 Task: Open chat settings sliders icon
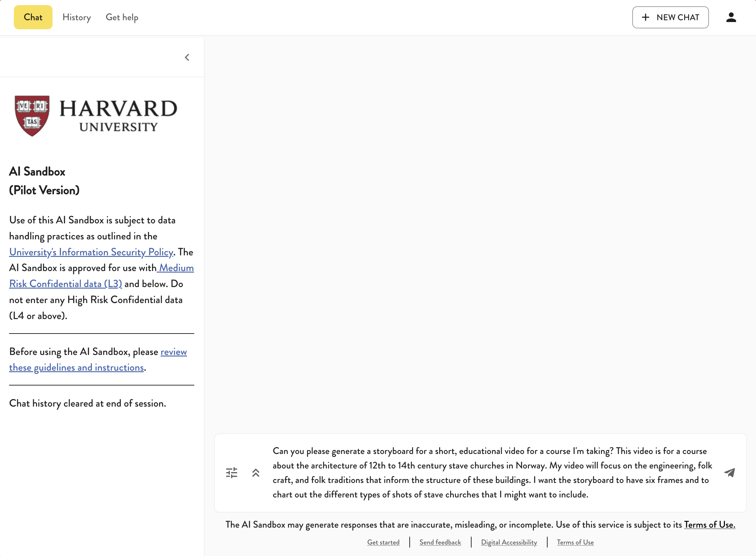[x=231, y=472]
